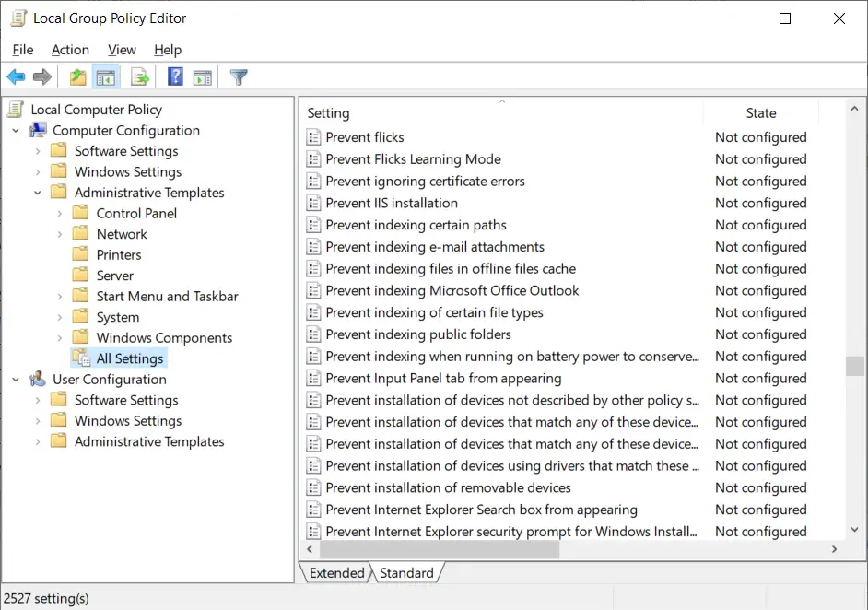Viewport: 868px width, 610px height.
Task: Expand Windows Settings under Computer Configuration
Action: coord(38,172)
